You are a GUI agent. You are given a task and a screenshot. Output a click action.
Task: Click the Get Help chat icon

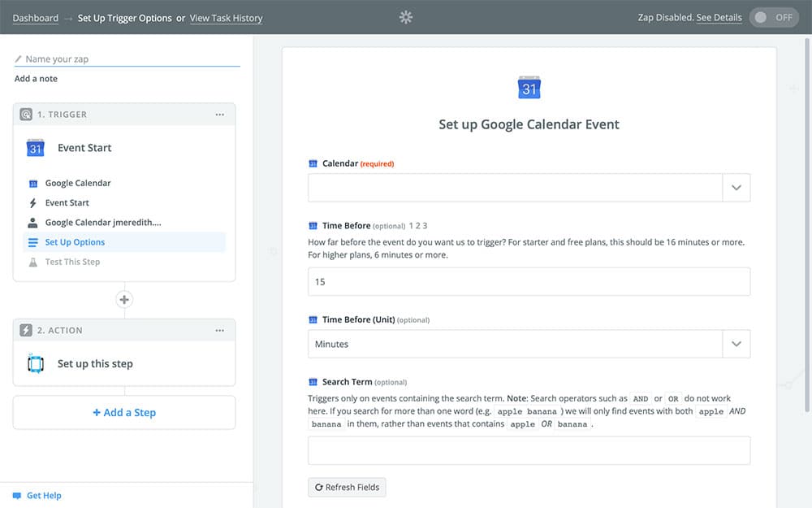[x=17, y=496]
